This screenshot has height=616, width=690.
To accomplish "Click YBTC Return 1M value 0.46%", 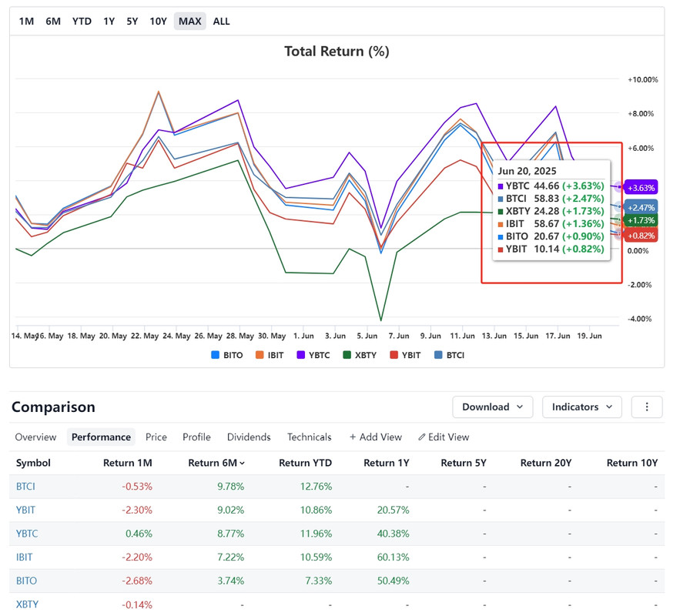I will click(139, 534).
